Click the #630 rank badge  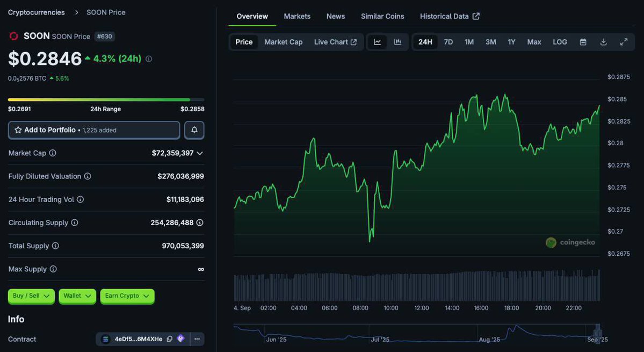pos(104,36)
